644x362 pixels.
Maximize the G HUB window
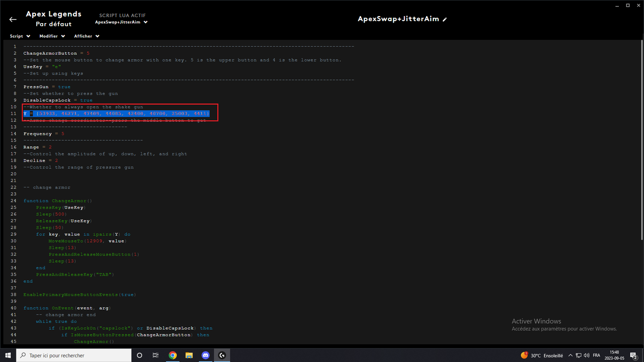click(628, 5)
